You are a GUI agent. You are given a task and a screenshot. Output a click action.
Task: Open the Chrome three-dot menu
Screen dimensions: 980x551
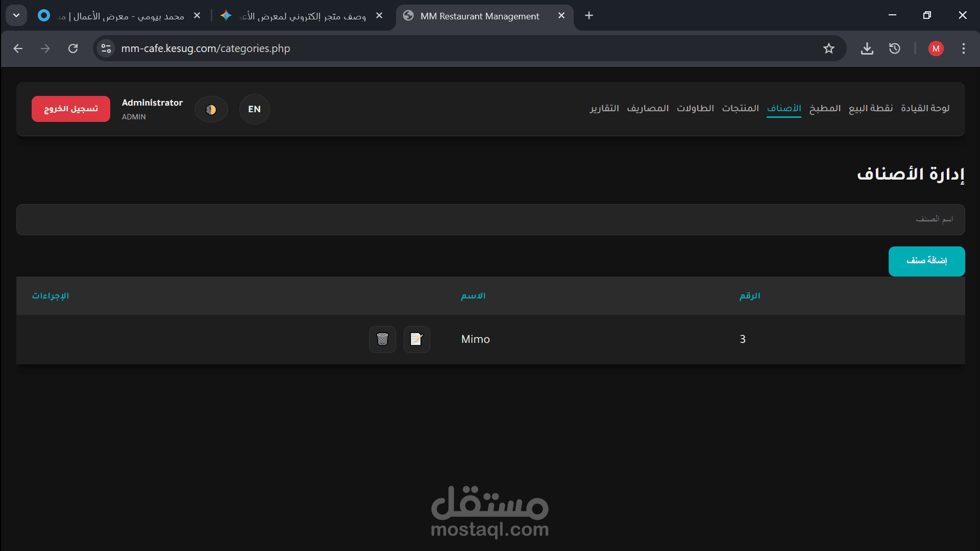[x=963, y=48]
